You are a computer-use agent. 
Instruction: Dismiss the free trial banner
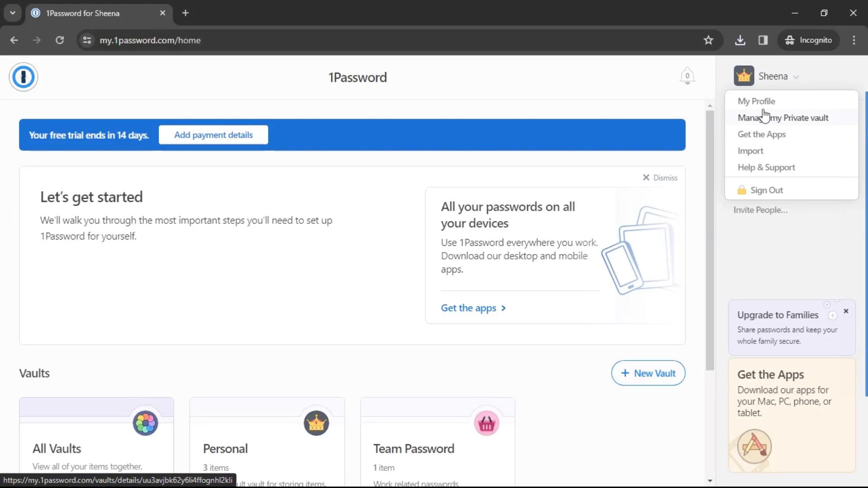[659, 177]
